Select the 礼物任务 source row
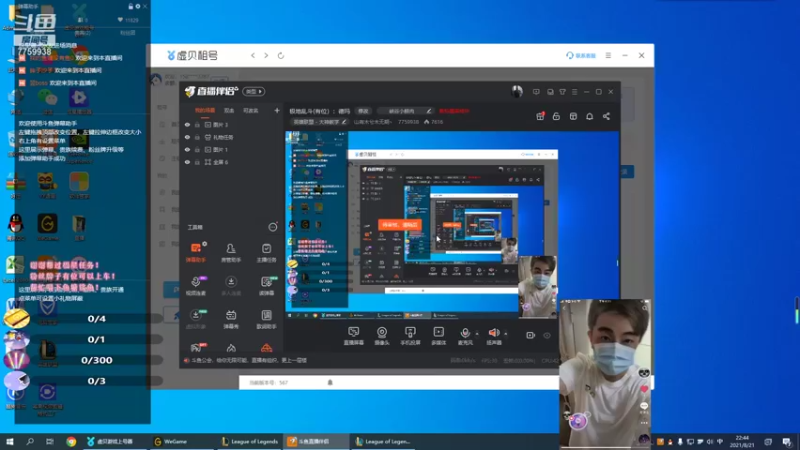 tap(231, 137)
